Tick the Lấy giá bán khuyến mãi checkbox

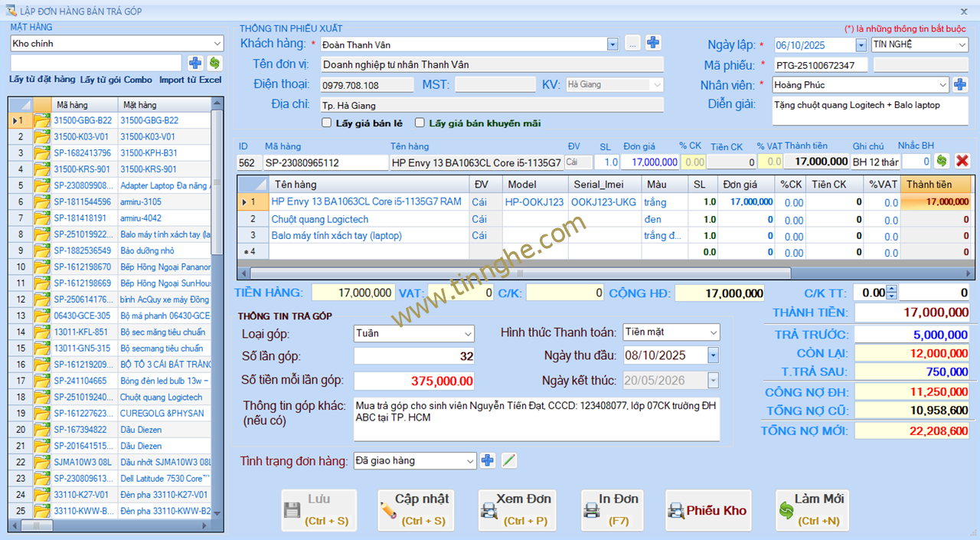pos(420,123)
